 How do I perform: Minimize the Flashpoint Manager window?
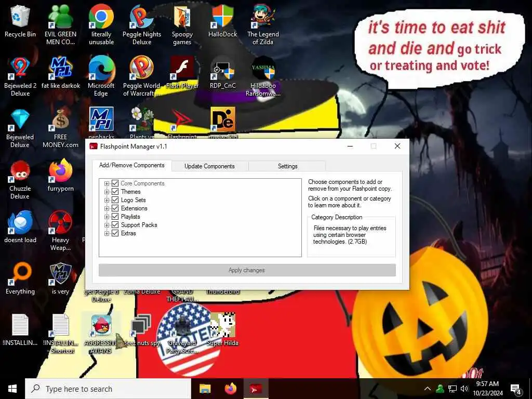(x=350, y=146)
